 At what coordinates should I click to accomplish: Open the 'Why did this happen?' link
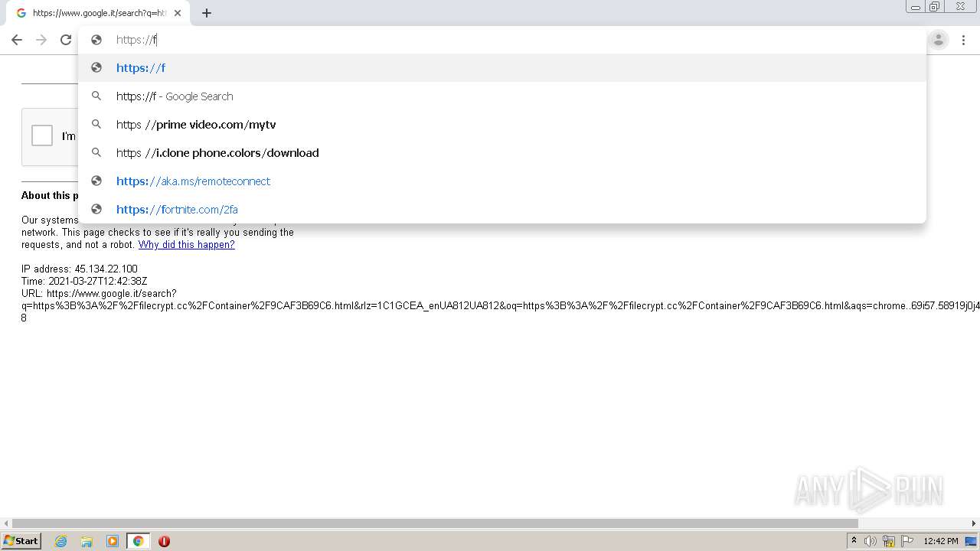point(186,245)
